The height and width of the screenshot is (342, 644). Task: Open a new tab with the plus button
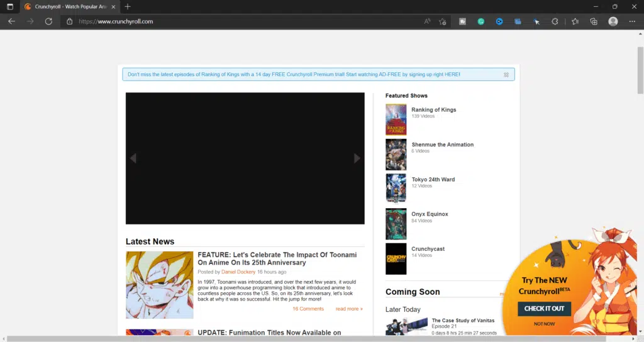pyautogui.click(x=128, y=6)
